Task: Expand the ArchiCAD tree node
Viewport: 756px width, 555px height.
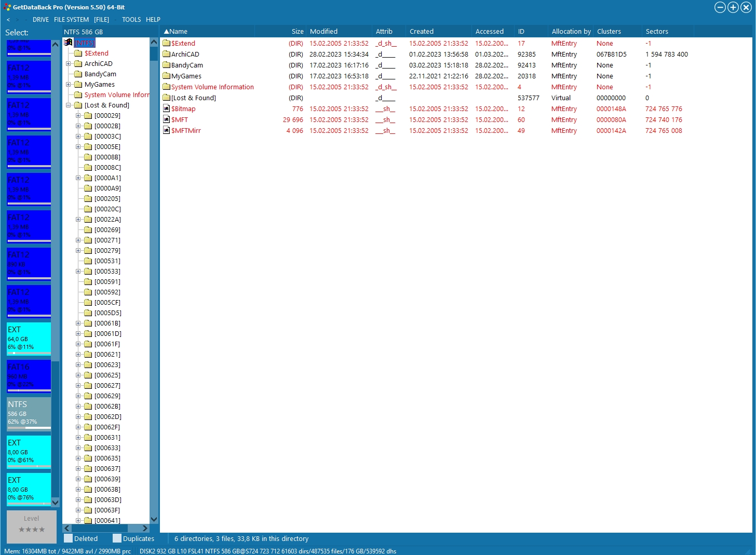Action: click(68, 64)
